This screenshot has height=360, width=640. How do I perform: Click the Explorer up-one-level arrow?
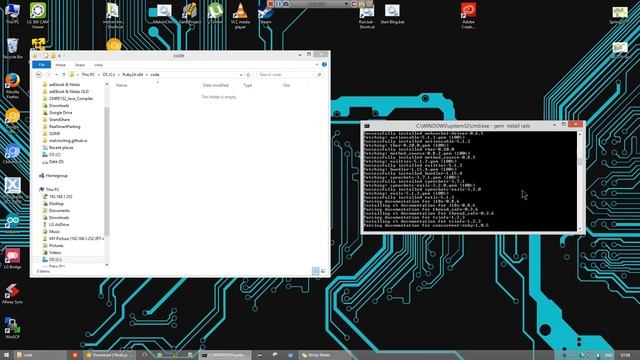click(x=64, y=75)
